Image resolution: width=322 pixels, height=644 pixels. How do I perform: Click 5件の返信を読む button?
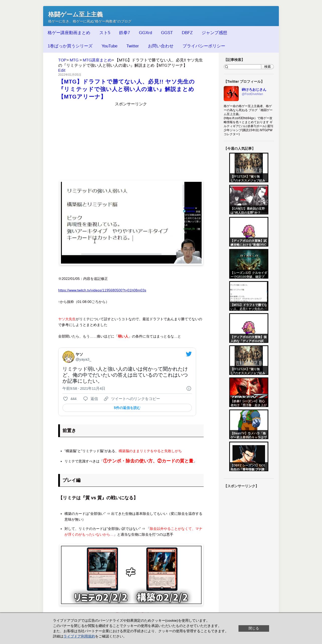[x=127, y=408]
